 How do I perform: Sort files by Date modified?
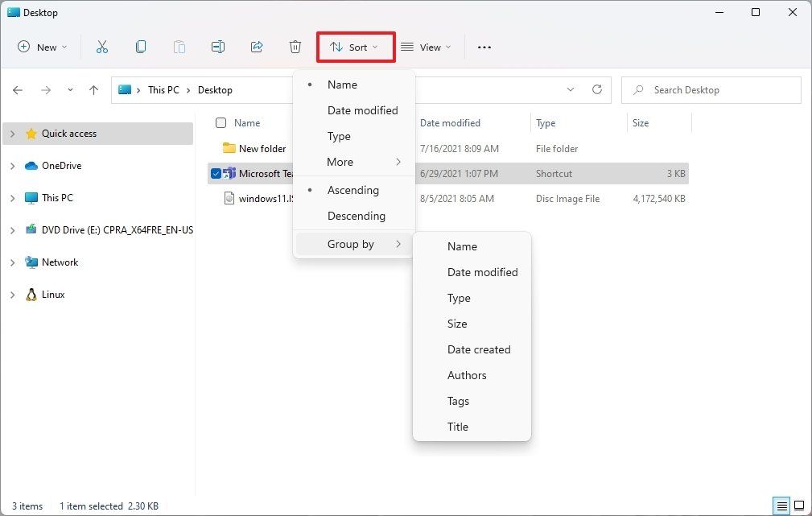pos(363,110)
